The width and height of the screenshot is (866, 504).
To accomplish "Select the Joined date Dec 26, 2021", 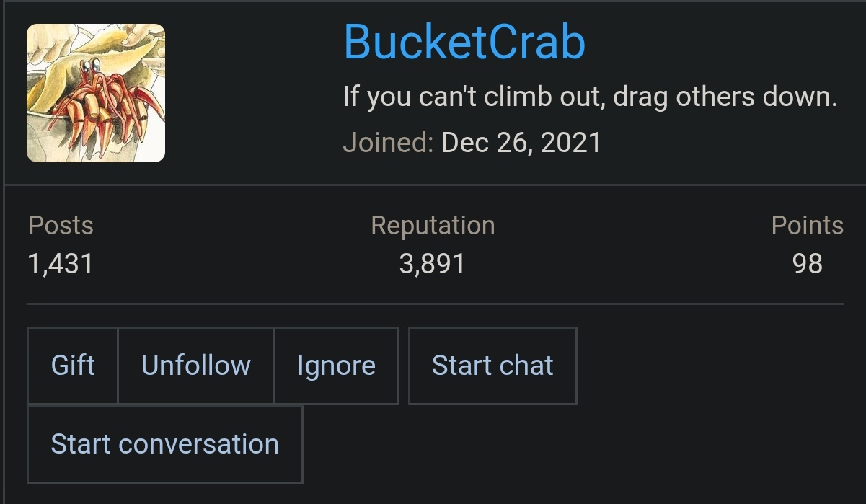I will (x=519, y=142).
